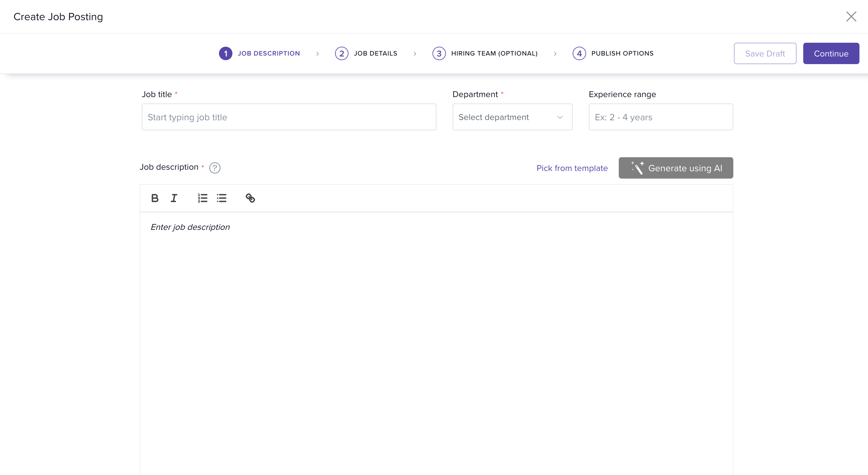Focus the Experience range input field
Viewport: 868px width, 475px height.
660,117
